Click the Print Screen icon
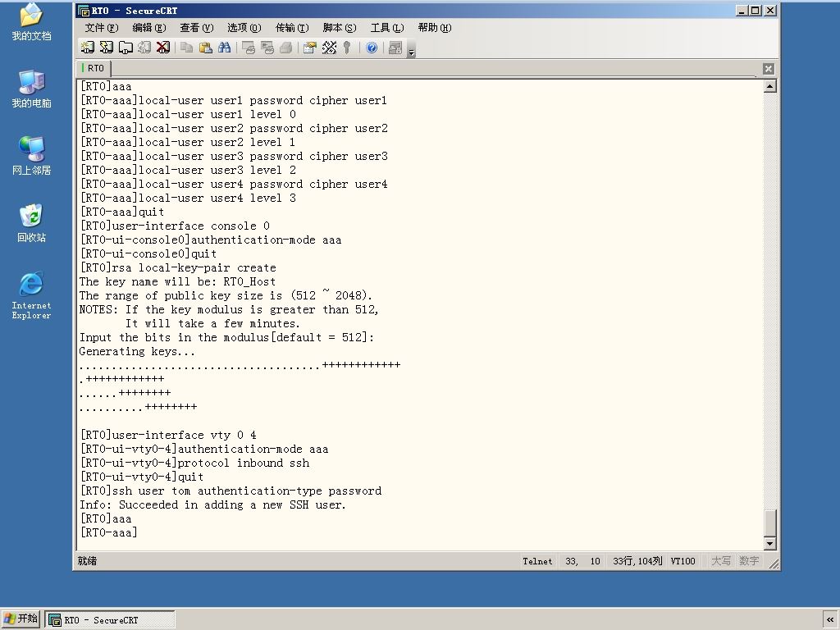The width and height of the screenshot is (840, 630). tap(248, 48)
